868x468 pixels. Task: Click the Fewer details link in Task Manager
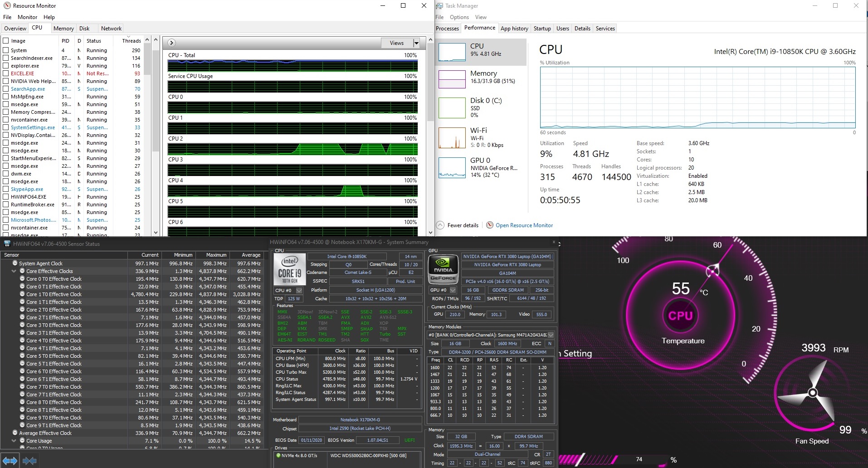[x=463, y=225]
